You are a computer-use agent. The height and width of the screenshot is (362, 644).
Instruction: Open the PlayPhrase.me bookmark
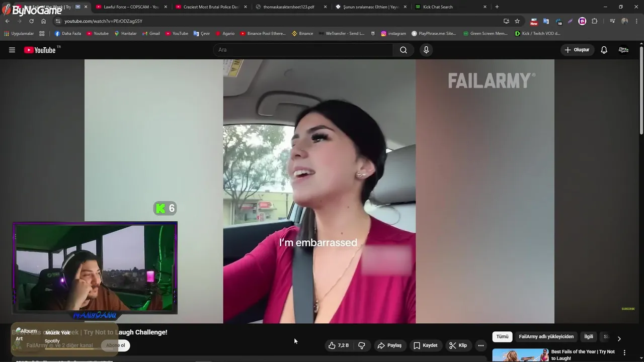coord(434,34)
